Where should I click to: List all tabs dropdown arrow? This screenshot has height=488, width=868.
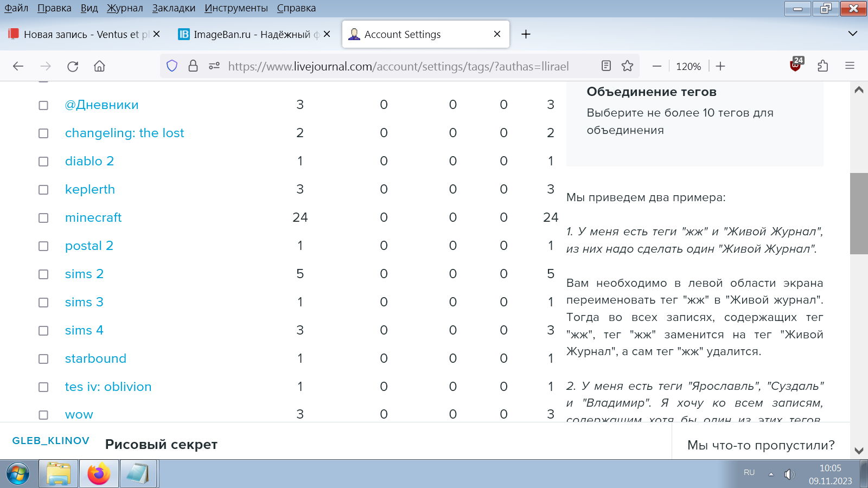click(x=853, y=34)
